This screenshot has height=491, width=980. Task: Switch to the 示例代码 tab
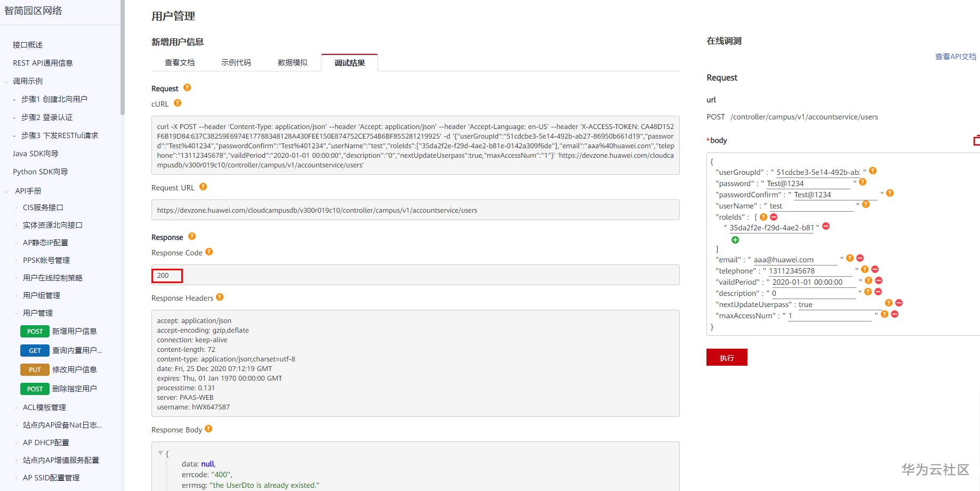coord(236,62)
